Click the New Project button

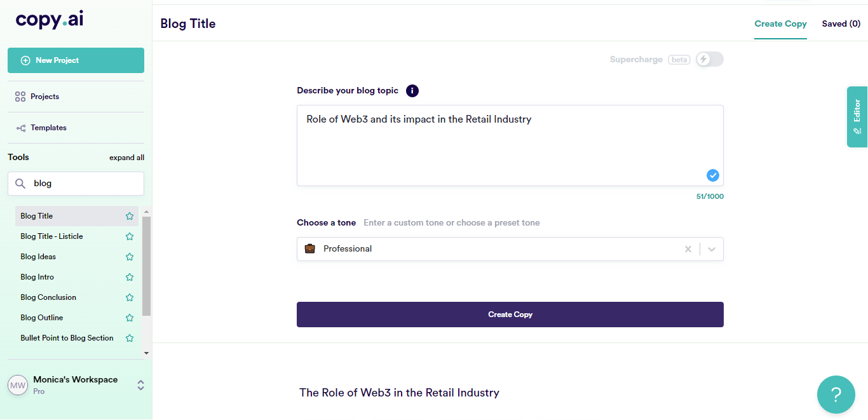pos(76,60)
